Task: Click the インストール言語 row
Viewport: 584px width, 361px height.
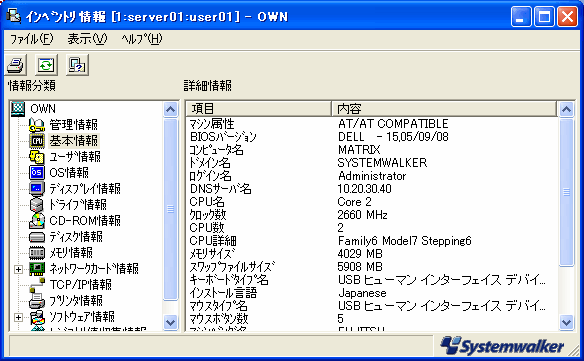Action: [371, 293]
